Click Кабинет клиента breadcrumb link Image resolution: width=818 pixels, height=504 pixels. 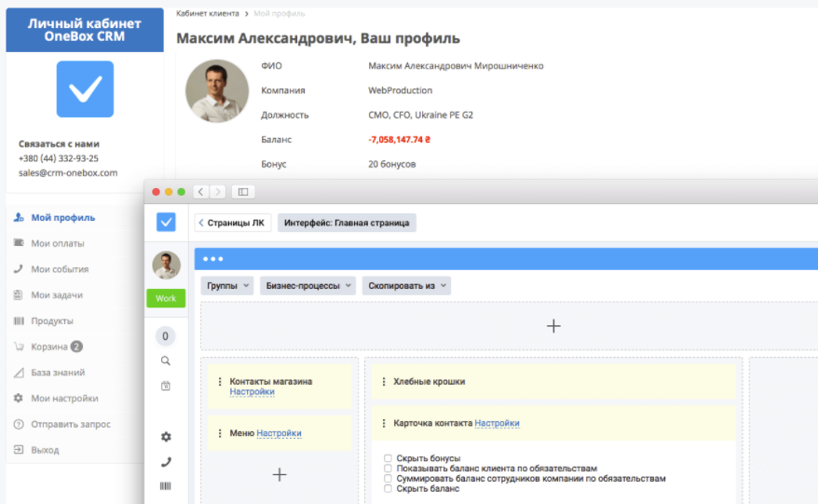(208, 14)
